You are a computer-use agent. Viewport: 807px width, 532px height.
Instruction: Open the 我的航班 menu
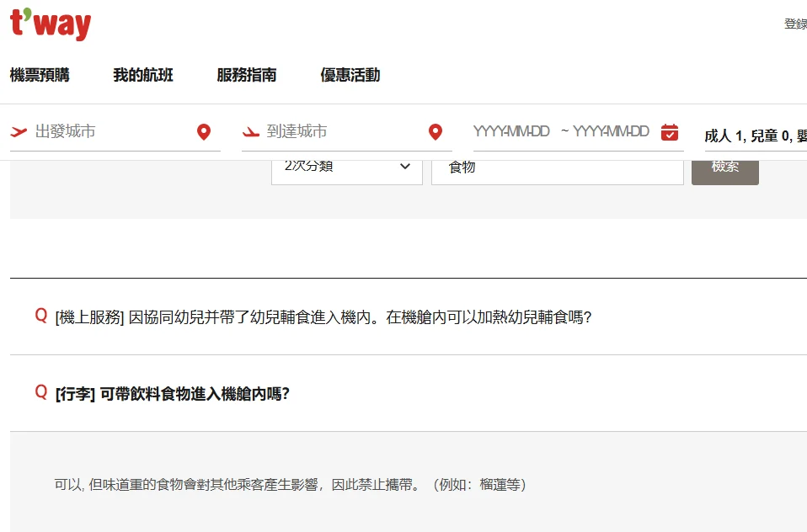[x=143, y=75]
